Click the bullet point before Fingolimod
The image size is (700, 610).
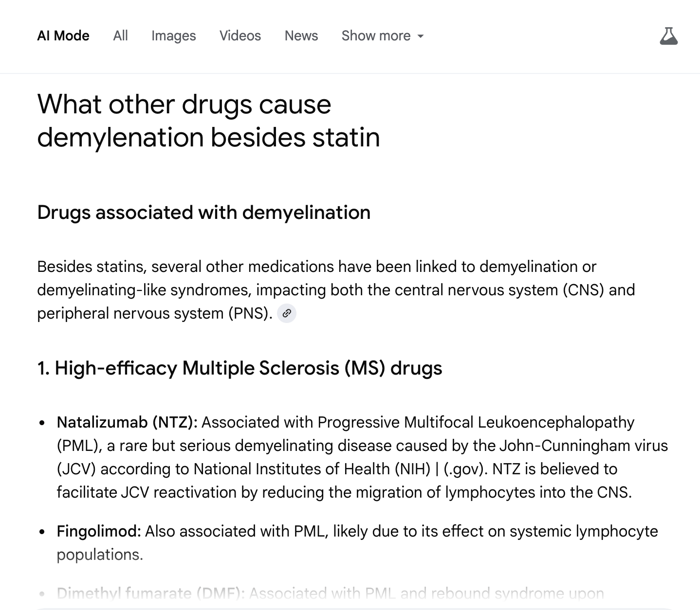coord(42,532)
